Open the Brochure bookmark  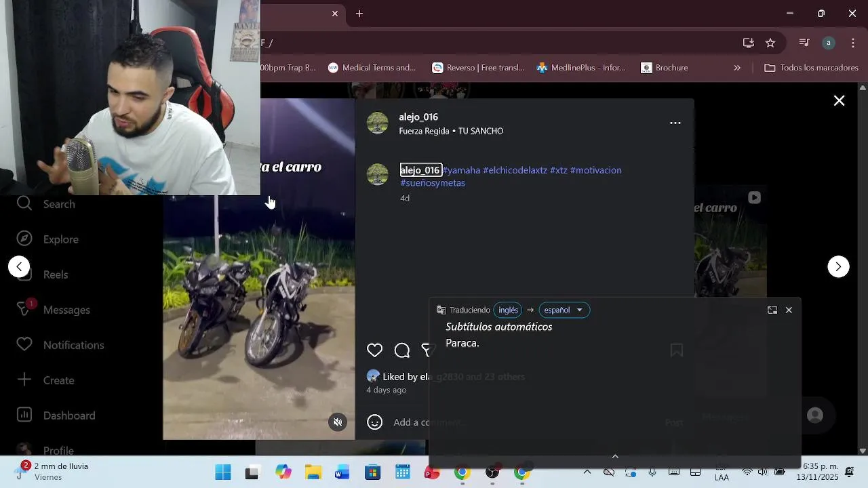click(665, 68)
